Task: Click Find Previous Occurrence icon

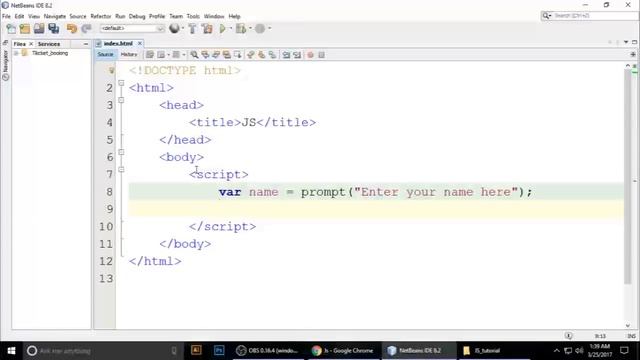Action: pyautogui.click(x=205, y=55)
